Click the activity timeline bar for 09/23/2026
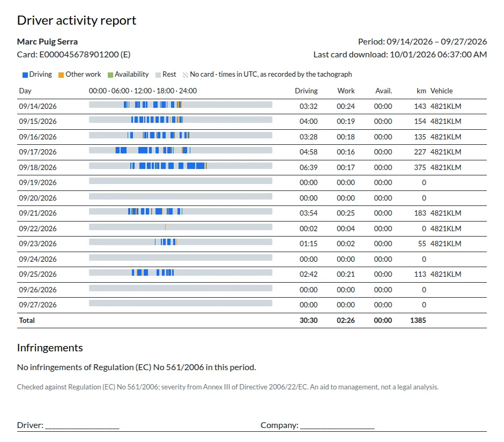Image resolution: width=504 pixels, height=442 pixels. (181, 242)
